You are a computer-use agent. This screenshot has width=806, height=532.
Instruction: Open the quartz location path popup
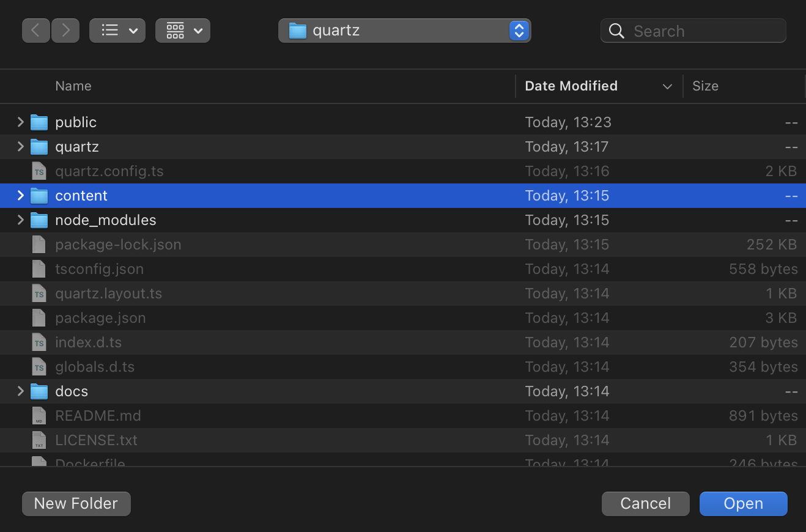[x=404, y=31]
